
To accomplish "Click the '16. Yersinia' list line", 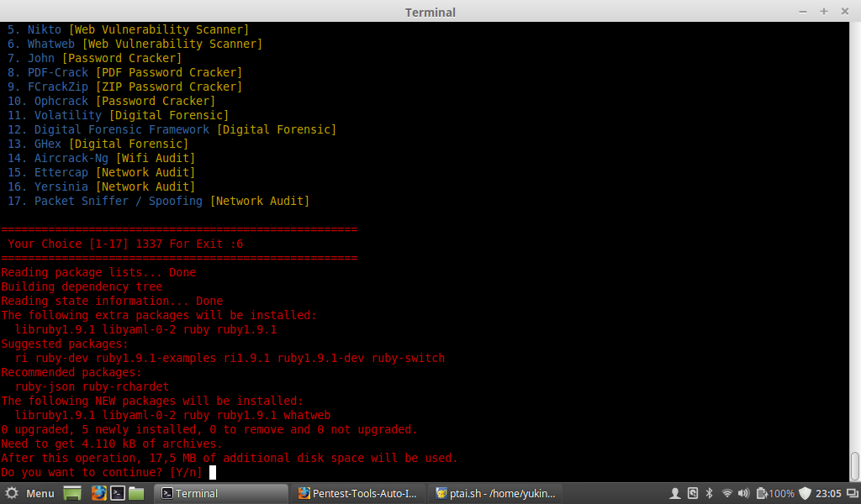I will point(101,186).
